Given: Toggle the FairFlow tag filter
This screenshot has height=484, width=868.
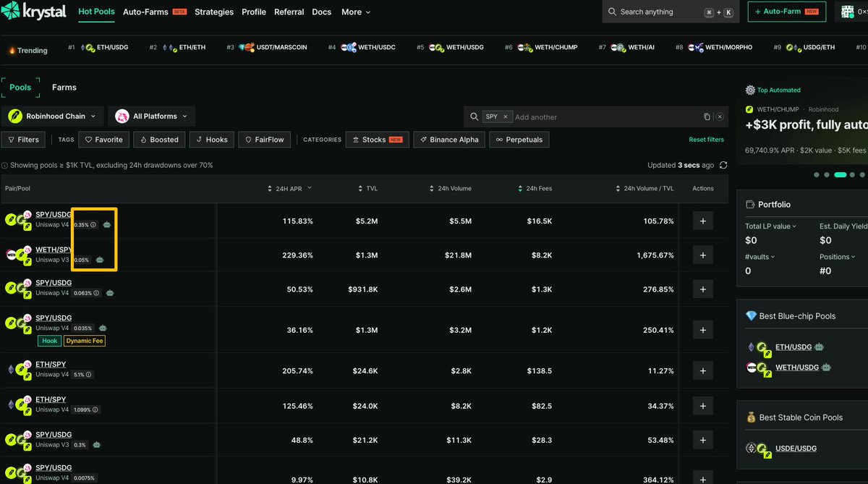Looking at the screenshot, I should click(264, 140).
